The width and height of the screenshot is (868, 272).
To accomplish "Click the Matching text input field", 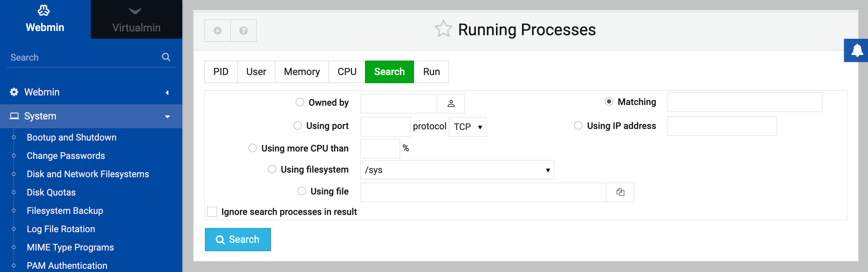I will (x=744, y=102).
